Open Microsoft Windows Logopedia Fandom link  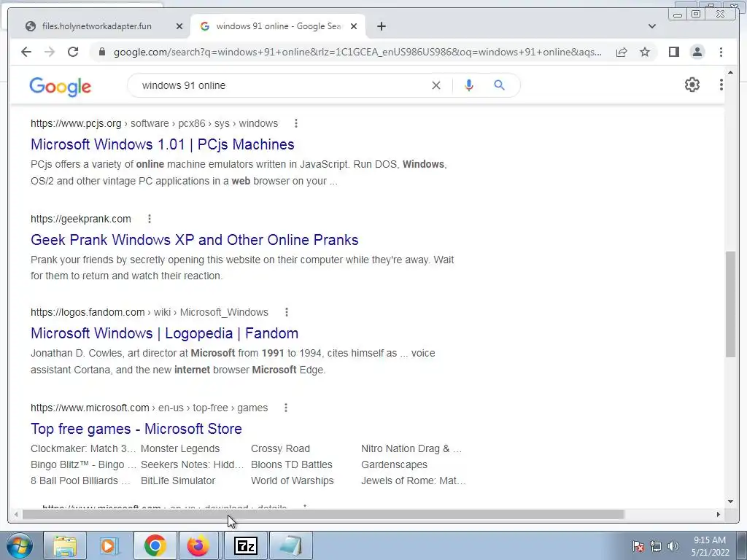[164, 333]
